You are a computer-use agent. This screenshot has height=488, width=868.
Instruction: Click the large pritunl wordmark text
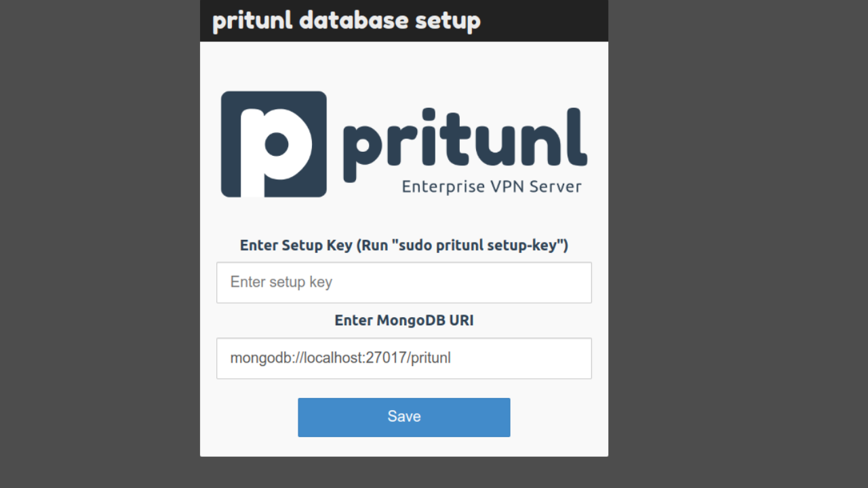tap(465, 140)
